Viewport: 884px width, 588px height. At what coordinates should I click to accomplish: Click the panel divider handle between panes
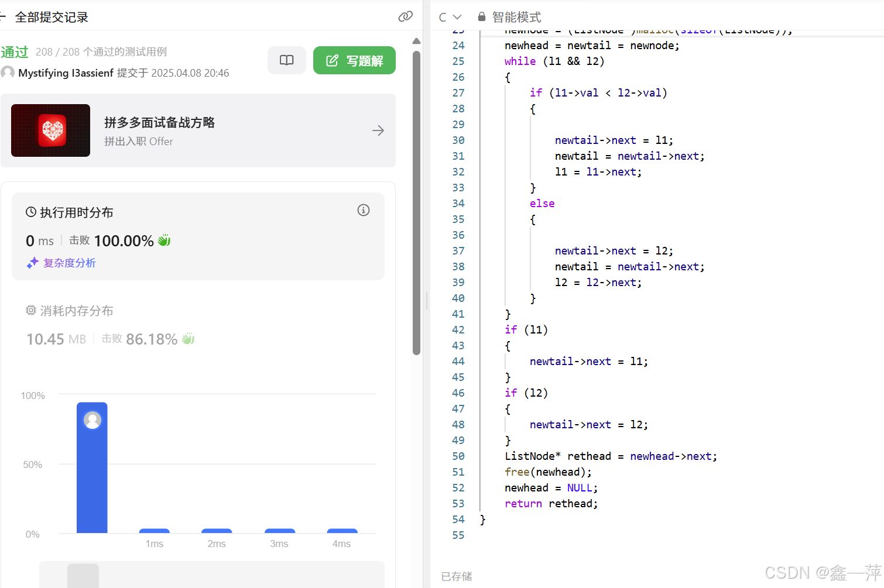(x=427, y=301)
